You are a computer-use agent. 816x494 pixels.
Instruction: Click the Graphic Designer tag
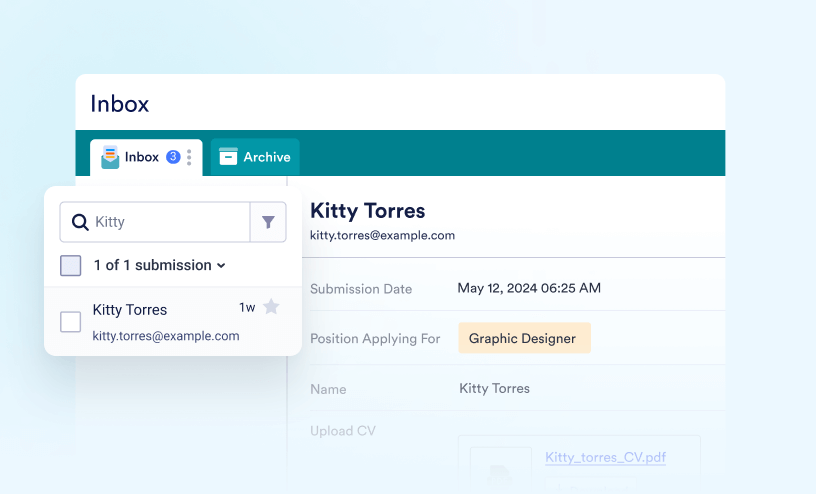point(523,338)
